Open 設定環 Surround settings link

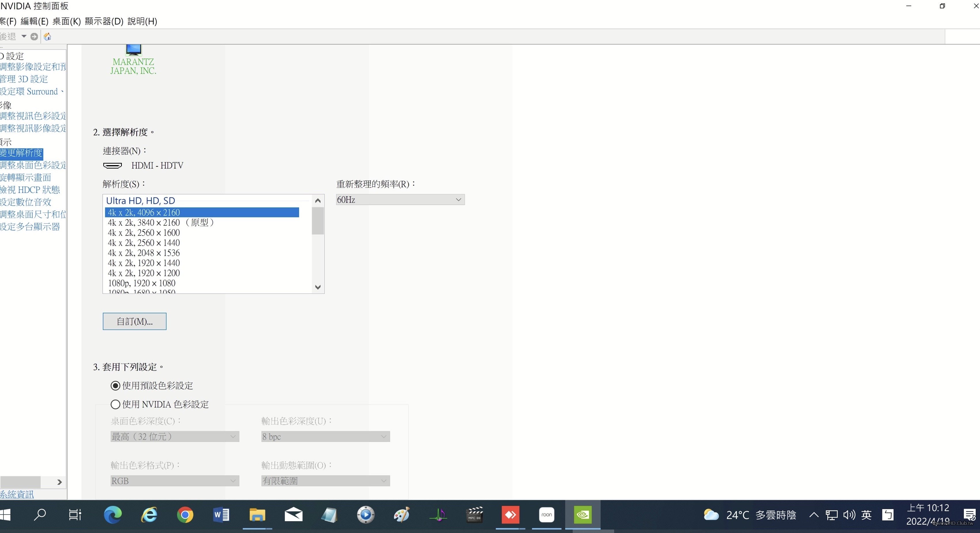(32, 91)
